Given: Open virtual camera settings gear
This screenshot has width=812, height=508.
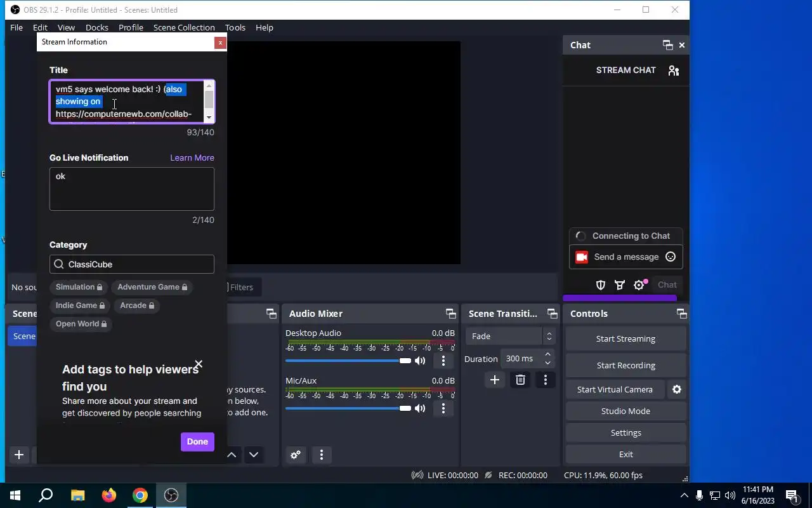Looking at the screenshot, I should [677, 389].
